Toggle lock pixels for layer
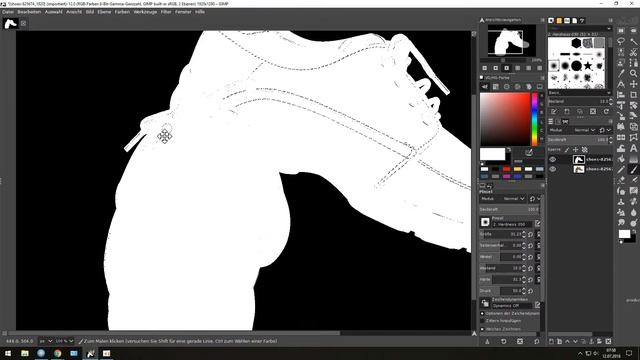Screen dimensions: 640x360 [x=567, y=150]
